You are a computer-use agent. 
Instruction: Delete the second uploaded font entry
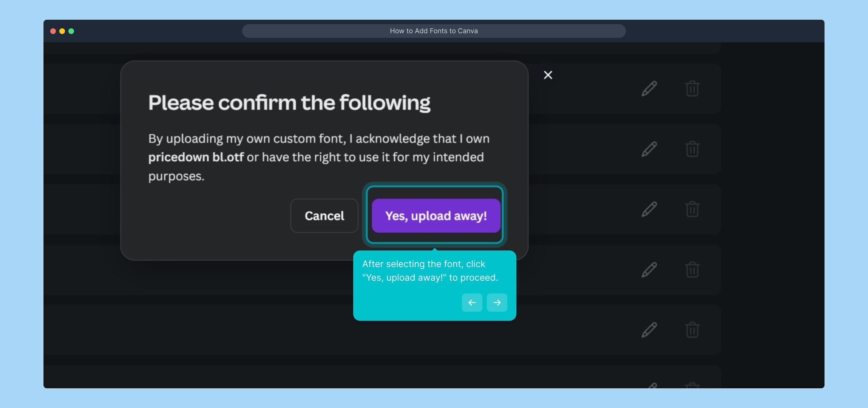pos(692,149)
